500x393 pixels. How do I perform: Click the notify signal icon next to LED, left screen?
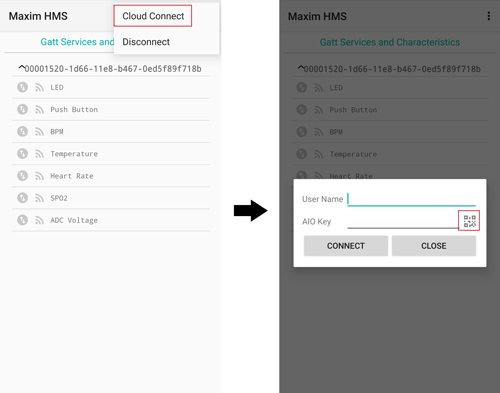click(x=39, y=88)
